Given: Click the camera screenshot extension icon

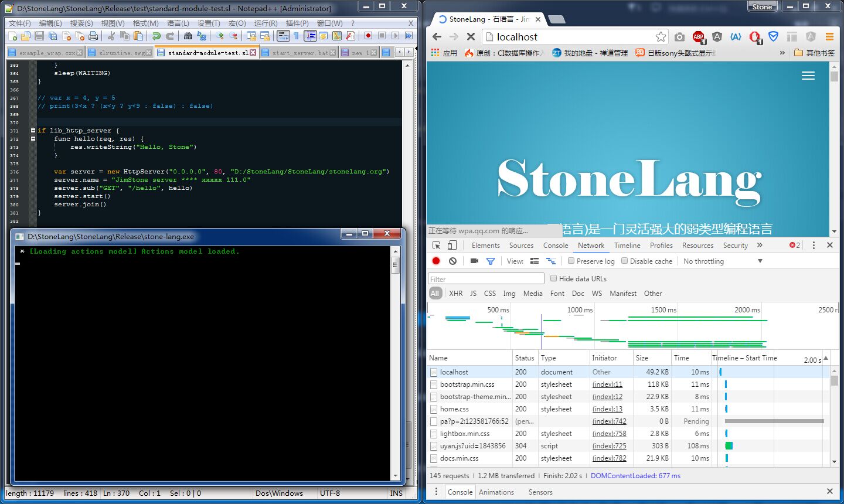Looking at the screenshot, I should tap(679, 37).
